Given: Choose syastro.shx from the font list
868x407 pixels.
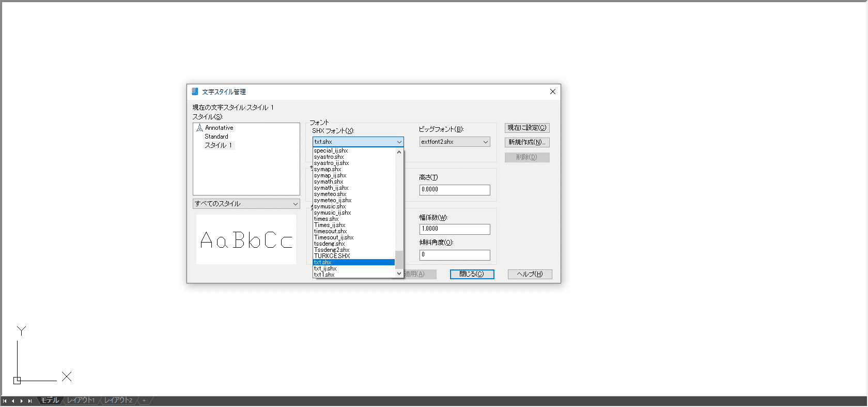Looking at the screenshot, I should (354, 157).
